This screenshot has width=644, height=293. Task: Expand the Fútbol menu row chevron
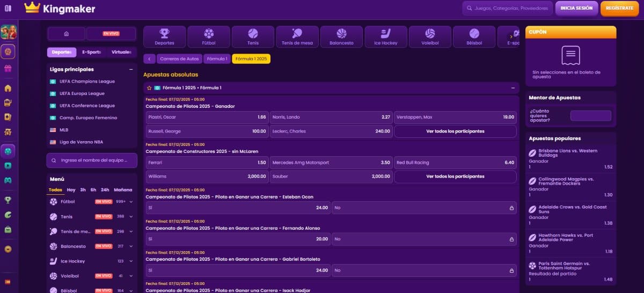coord(131,202)
